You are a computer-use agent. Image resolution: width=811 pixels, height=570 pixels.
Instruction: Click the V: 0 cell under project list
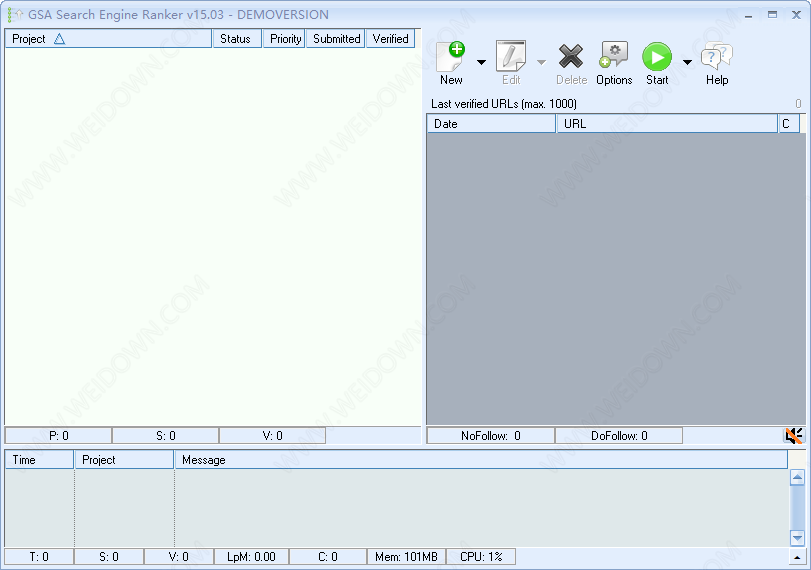pos(273,436)
